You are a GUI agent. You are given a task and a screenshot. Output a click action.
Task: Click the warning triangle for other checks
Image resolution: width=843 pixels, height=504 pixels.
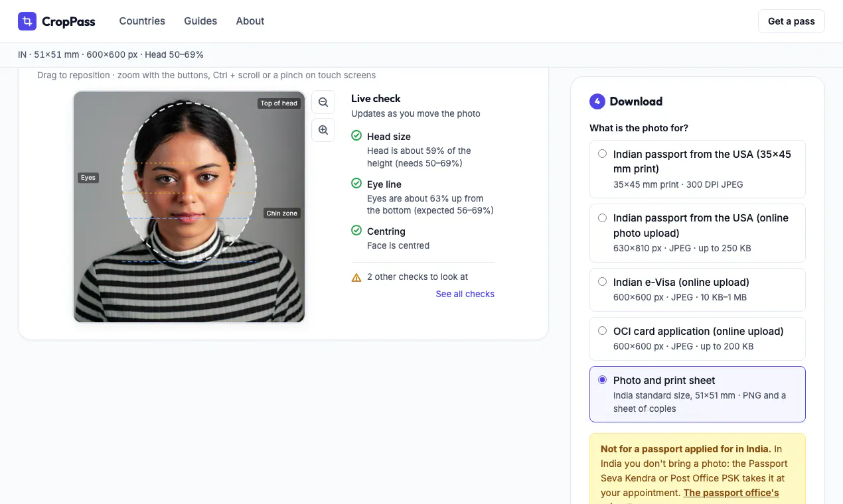[356, 277]
